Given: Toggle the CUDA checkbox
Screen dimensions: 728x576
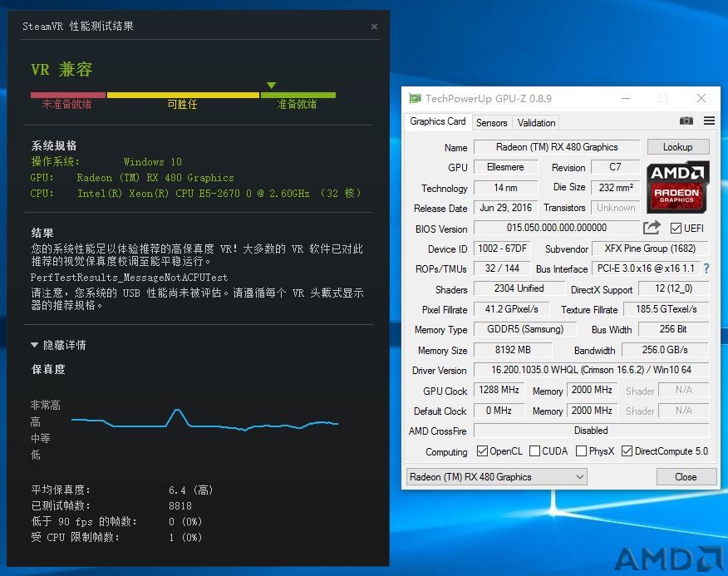Looking at the screenshot, I should click(x=534, y=450).
